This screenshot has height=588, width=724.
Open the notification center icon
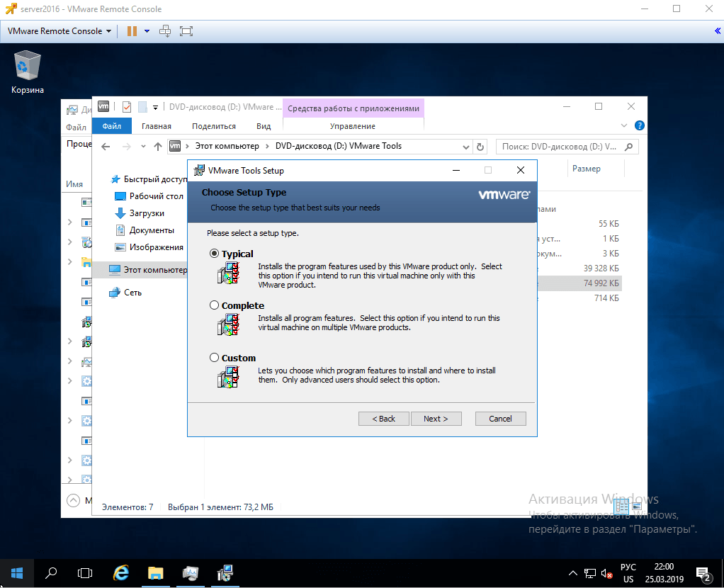tap(703, 572)
